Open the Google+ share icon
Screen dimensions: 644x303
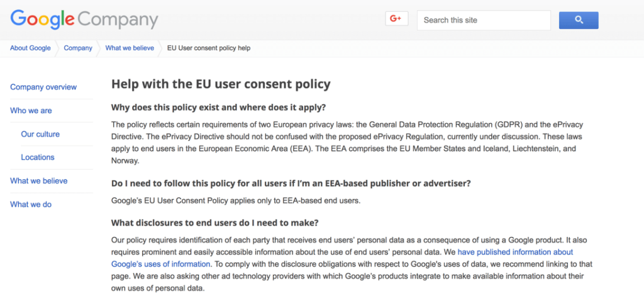pos(396,19)
